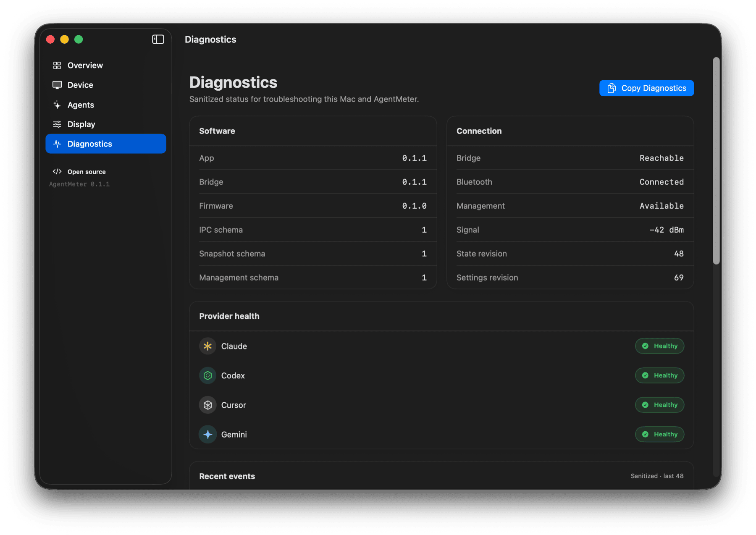The width and height of the screenshot is (756, 535).
Task: Click the App version value 0.1.1
Action: [414, 158]
